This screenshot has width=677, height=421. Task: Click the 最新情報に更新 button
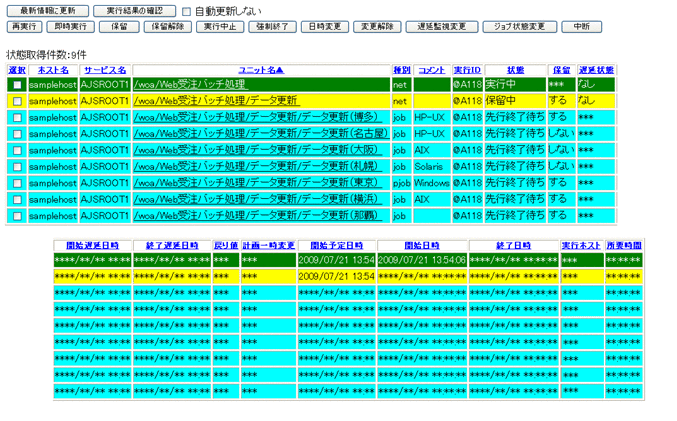48,10
